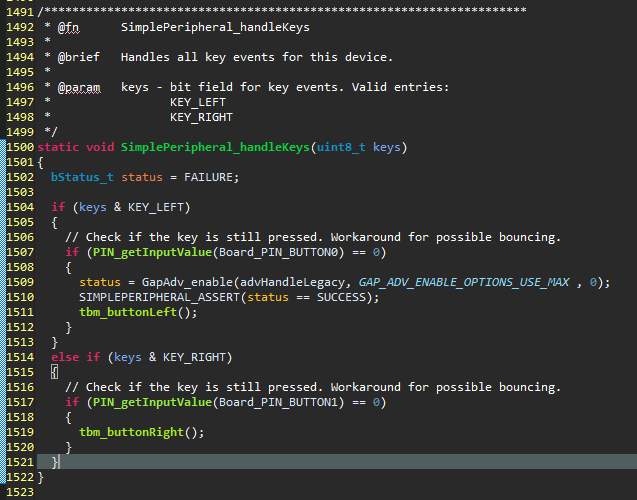Click the @fn tag in the comment header
Screen dimensions: 637x500
point(68,27)
